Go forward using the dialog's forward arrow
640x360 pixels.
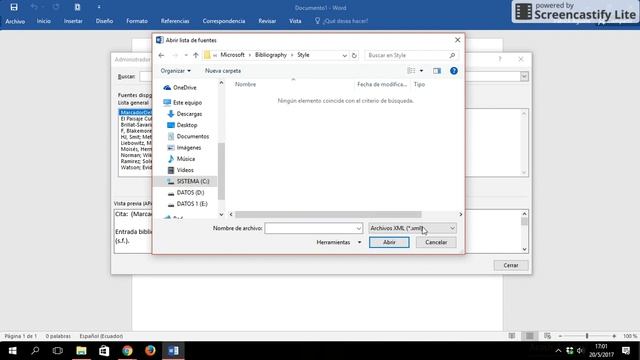tap(175, 55)
